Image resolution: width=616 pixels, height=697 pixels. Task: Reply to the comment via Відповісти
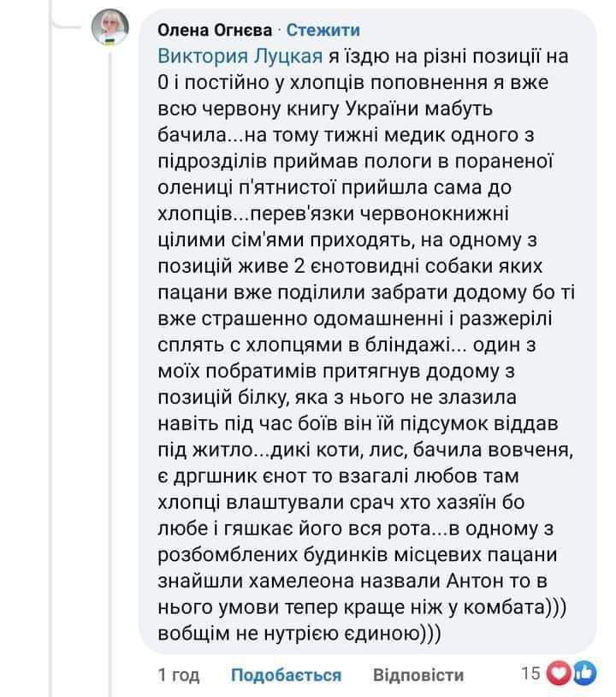click(419, 675)
